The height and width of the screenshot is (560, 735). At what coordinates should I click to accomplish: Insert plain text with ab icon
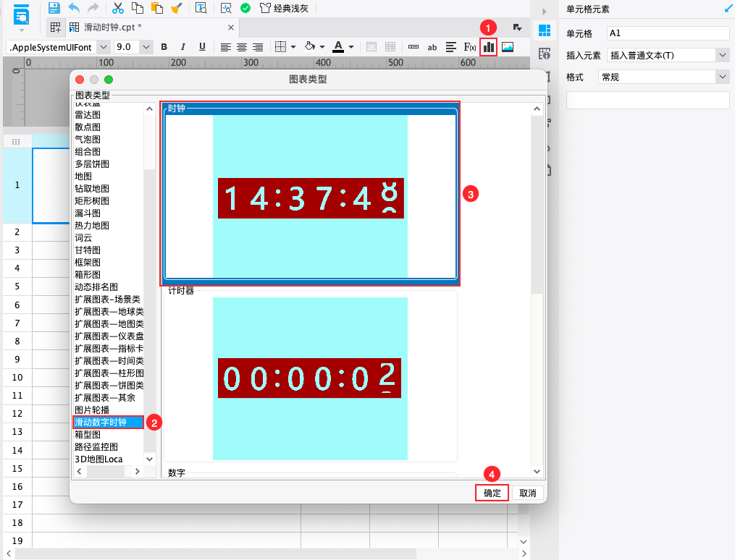[432, 47]
